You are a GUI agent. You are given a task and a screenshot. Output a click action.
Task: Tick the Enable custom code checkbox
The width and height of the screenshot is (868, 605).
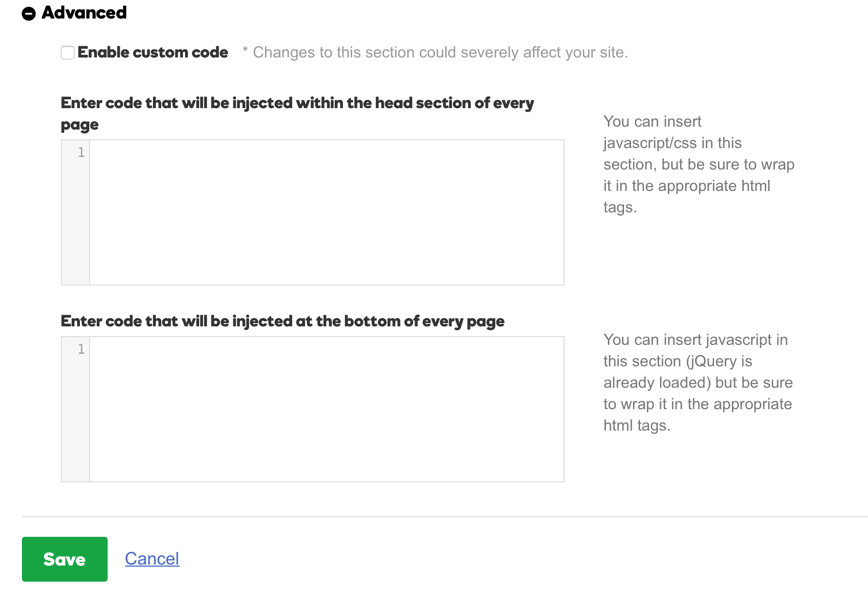point(68,53)
